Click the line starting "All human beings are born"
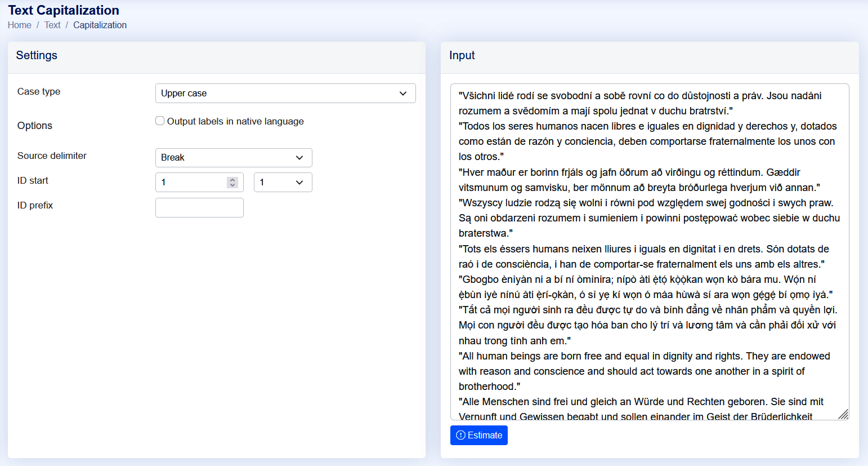868x466 pixels. [x=645, y=356]
